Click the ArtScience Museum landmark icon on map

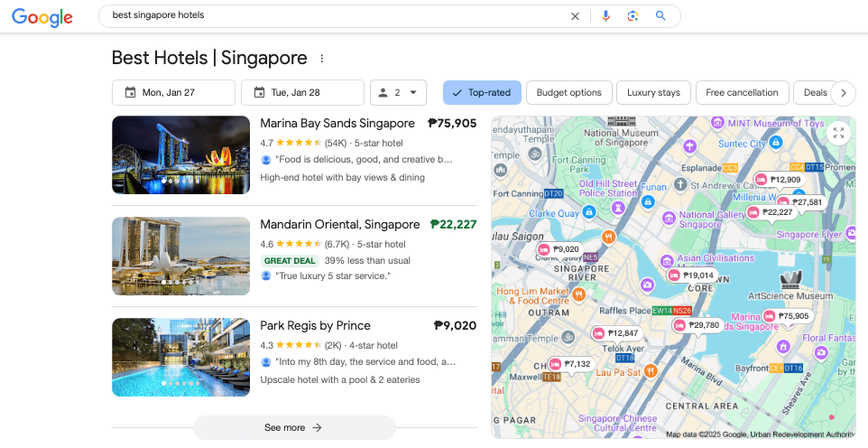point(790,281)
